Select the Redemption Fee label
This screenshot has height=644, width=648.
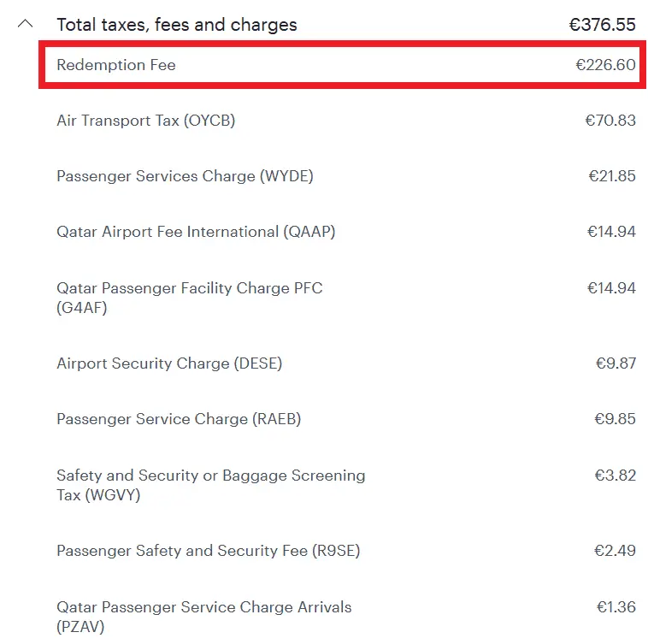[116, 65]
